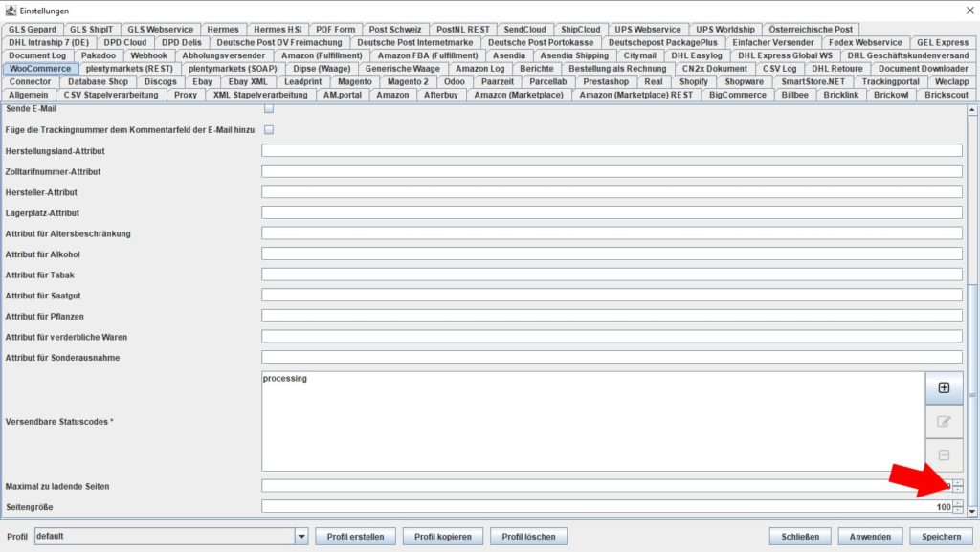
Task: Toggle the Sende E-Mail checkbox
Action: point(269,109)
